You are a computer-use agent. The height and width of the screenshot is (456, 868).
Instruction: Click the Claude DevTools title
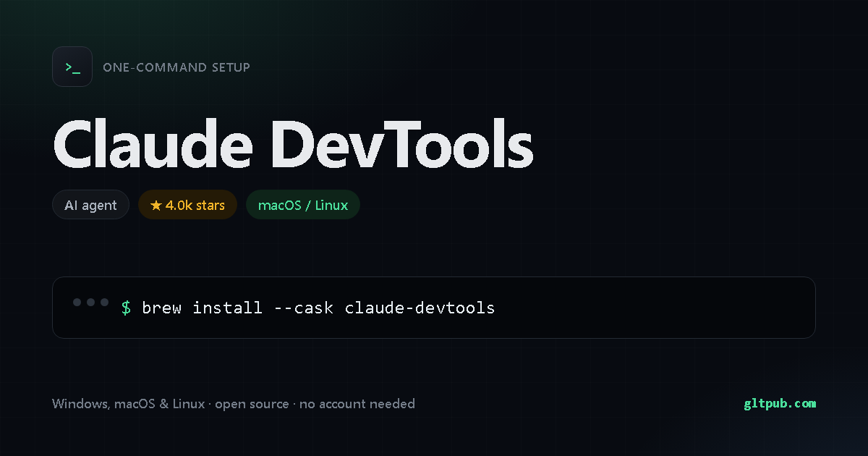[293, 143]
